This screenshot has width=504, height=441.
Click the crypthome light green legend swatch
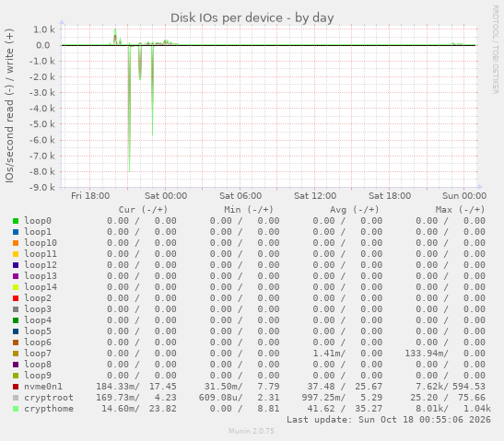[16, 409]
